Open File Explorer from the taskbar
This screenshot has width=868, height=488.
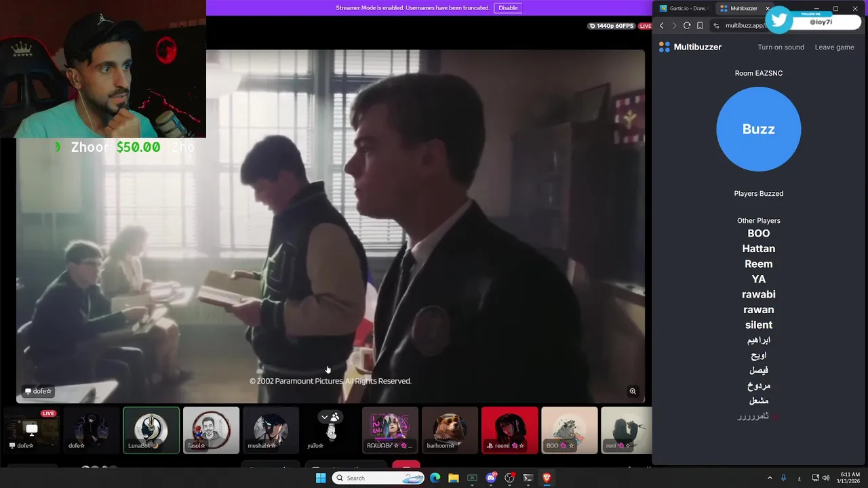click(454, 478)
